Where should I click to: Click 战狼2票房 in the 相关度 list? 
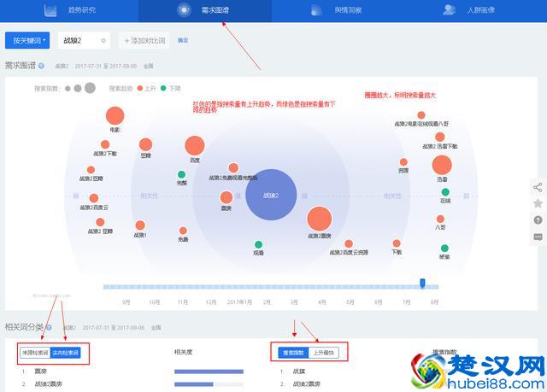48,384
